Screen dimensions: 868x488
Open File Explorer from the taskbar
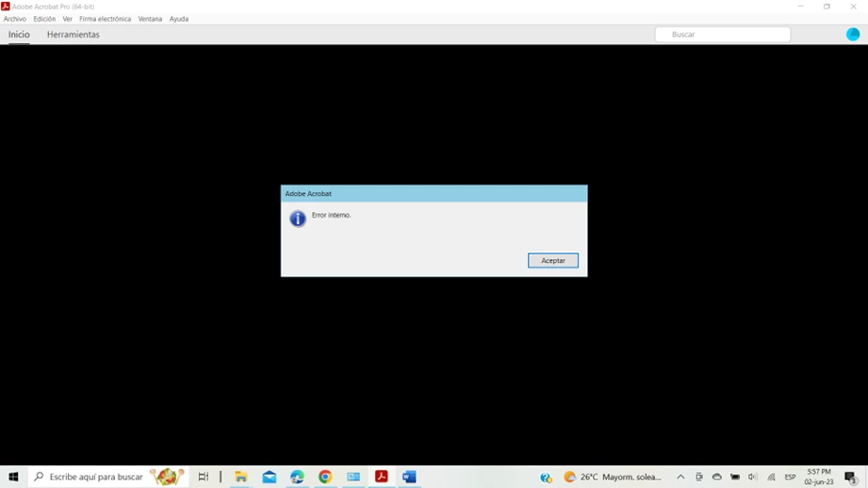tap(241, 477)
